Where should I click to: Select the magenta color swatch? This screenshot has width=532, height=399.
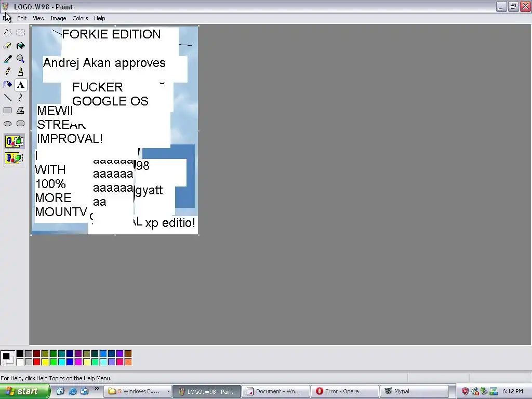tap(78, 362)
